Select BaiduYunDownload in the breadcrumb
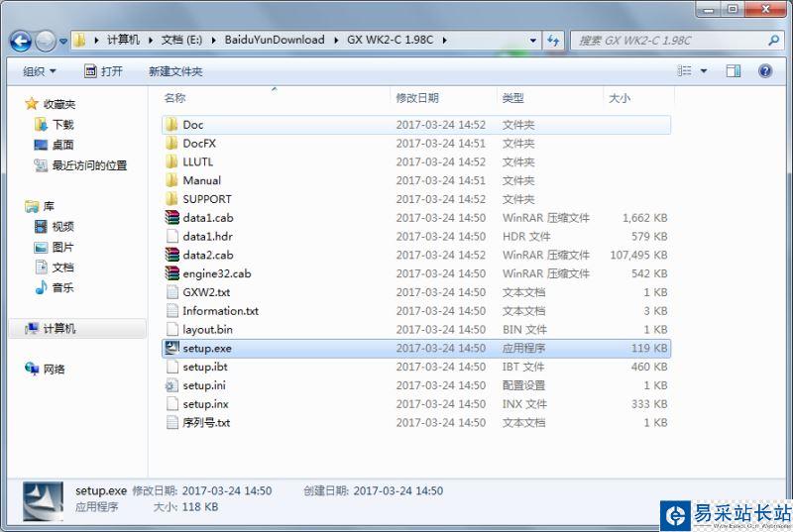The width and height of the screenshot is (793, 532). [275, 40]
